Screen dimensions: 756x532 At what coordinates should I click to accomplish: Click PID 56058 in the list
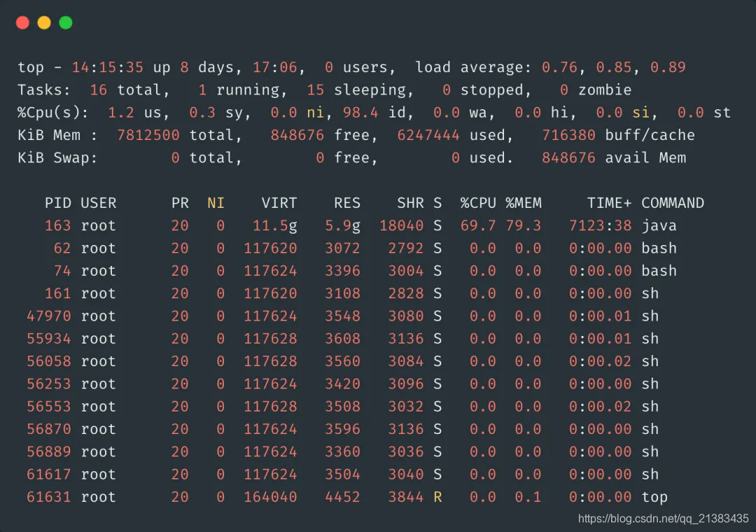click(x=49, y=362)
